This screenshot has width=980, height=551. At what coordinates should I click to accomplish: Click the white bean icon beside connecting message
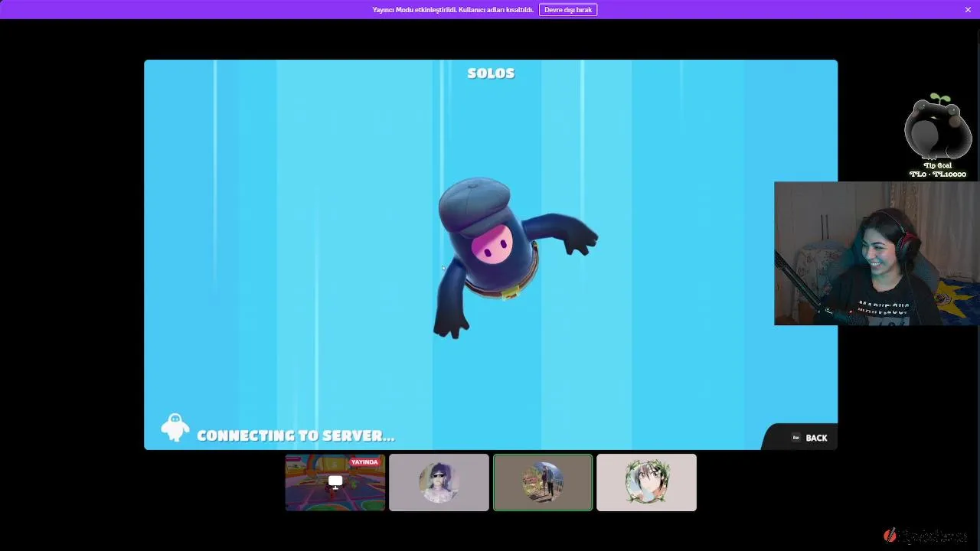(x=175, y=428)
